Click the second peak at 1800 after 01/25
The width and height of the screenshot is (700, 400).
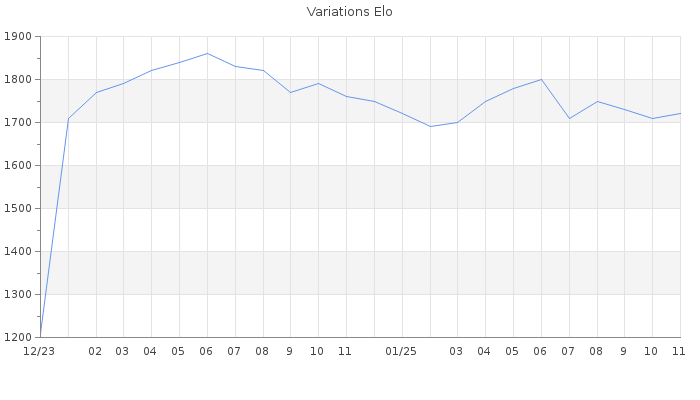541,79
